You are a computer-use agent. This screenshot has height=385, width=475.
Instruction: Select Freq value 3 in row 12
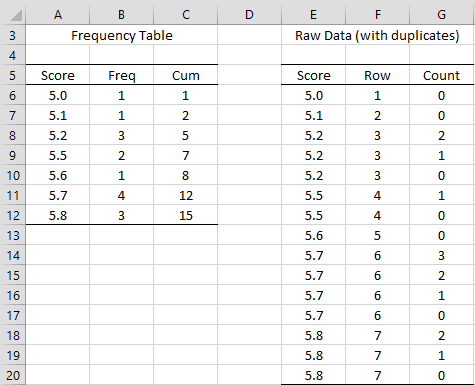pos(121,215)
